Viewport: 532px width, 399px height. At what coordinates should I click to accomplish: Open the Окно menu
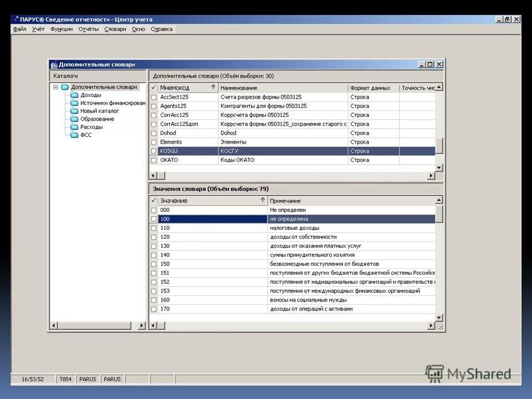point(139,29)
